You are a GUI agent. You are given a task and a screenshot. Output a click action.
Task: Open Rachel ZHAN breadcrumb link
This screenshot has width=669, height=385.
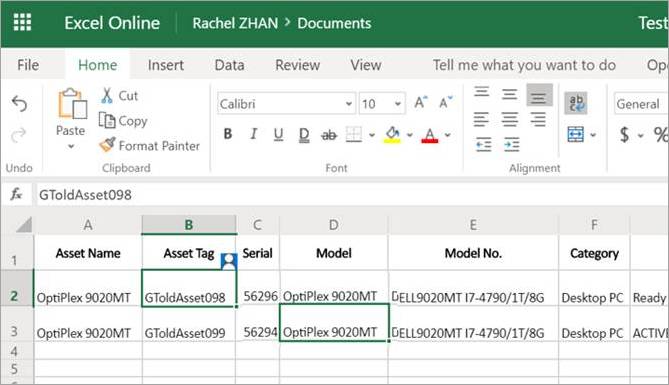pyautogui.click(x=235, y=23)
